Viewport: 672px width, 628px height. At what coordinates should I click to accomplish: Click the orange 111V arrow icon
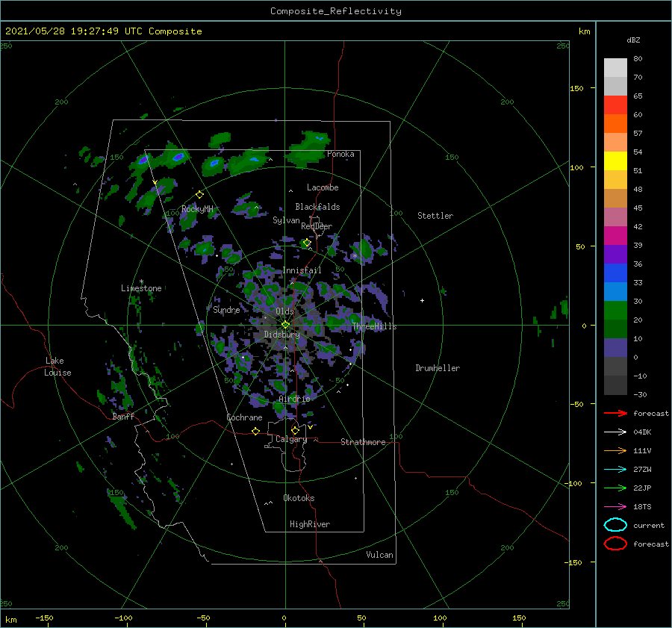click(615, 450)
